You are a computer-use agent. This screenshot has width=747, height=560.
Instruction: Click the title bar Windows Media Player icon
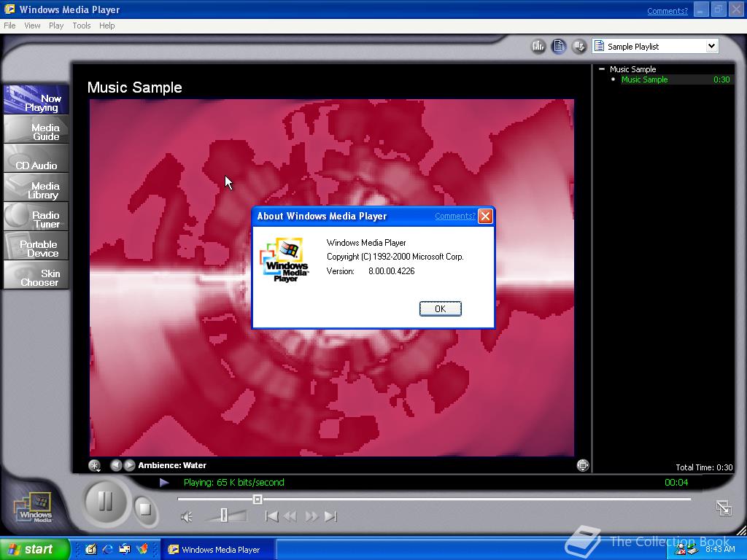coord(9,9)
